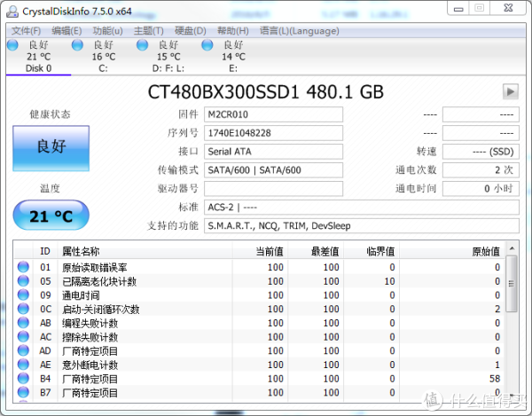Click status orb for attribute B7

click(x=23, y=392)
